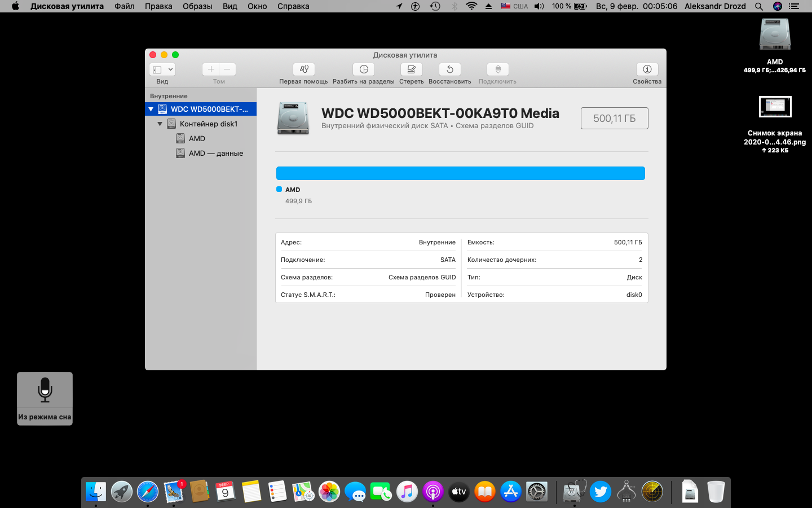Open Spotlight search in menu bar
This screenshot has height=508, width=812.
pos(759,6)
